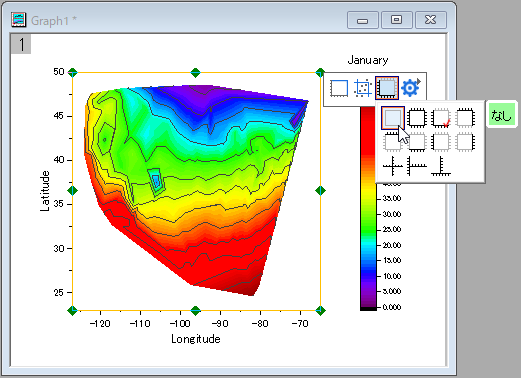
Task: Click the -70 tick label on Longitude axis
Action: (300, 323)
